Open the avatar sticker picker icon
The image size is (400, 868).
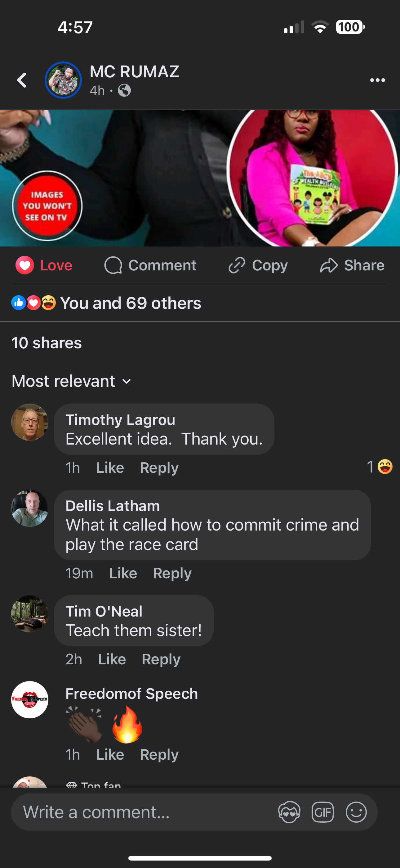[x=289, y=812]
